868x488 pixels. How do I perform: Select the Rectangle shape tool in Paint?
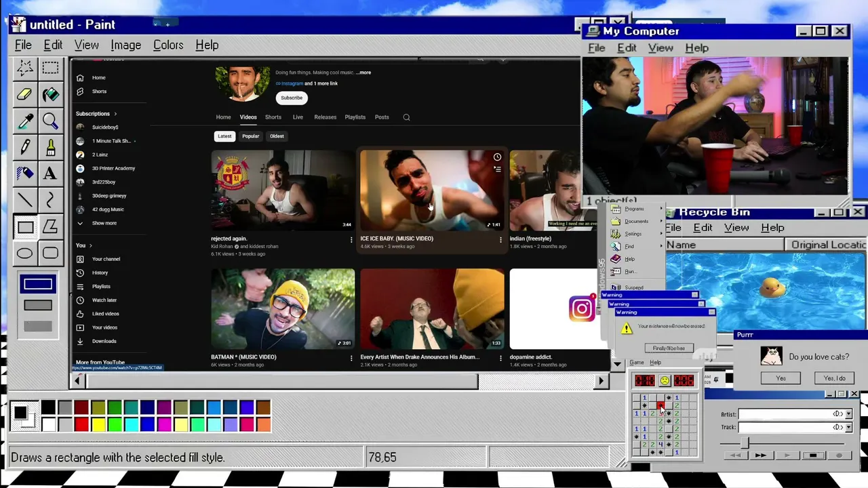(x=25, y=227)
